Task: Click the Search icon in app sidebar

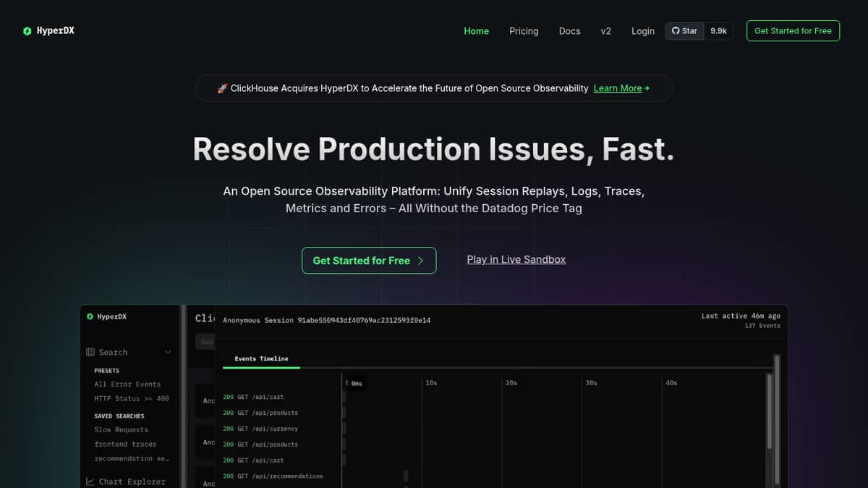Action: 90,353
